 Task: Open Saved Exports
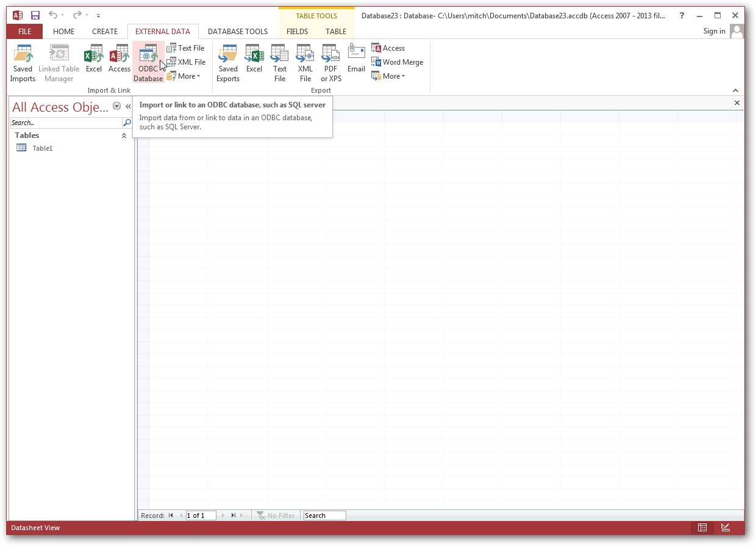coord(227,61)
